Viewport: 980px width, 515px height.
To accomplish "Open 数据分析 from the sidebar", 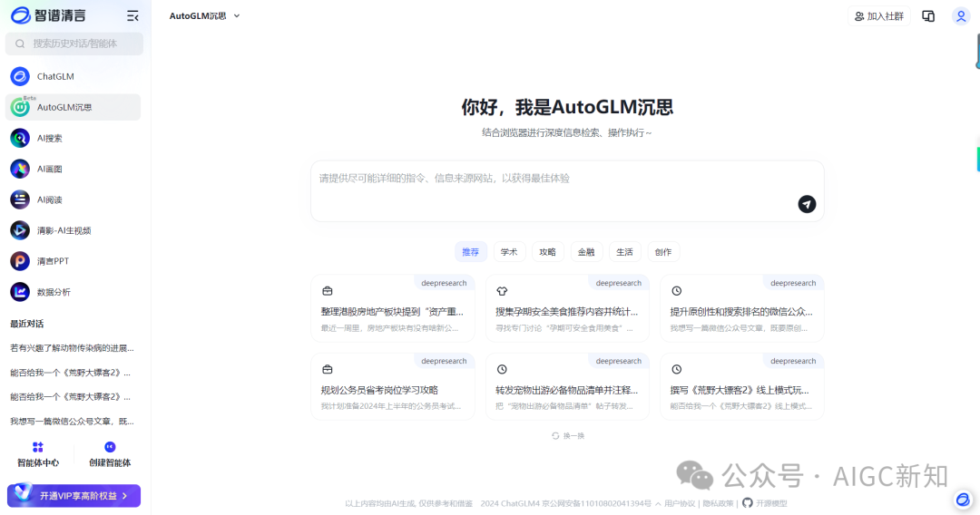I will (x=73, y=292).
